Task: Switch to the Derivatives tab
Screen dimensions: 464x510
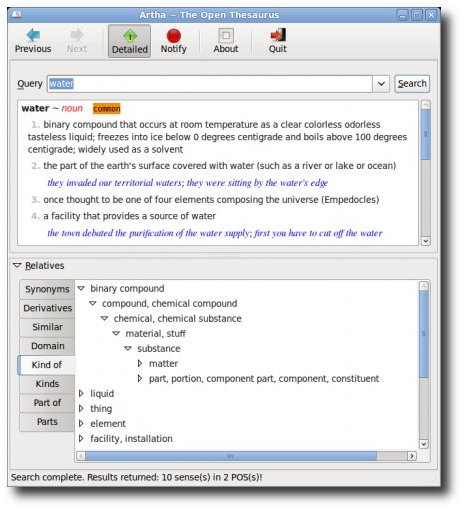Action: click(47, 308)
